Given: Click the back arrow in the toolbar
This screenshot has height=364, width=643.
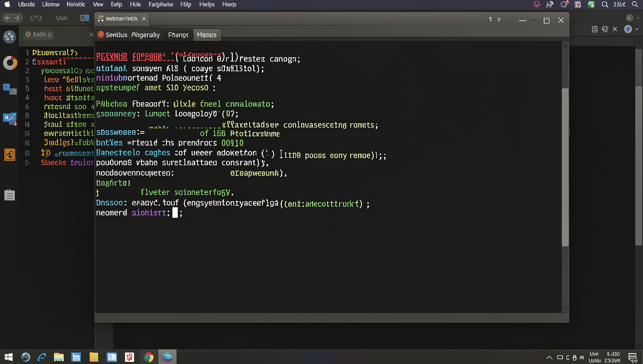Looking at the screenshot, I should click(7, 18).
